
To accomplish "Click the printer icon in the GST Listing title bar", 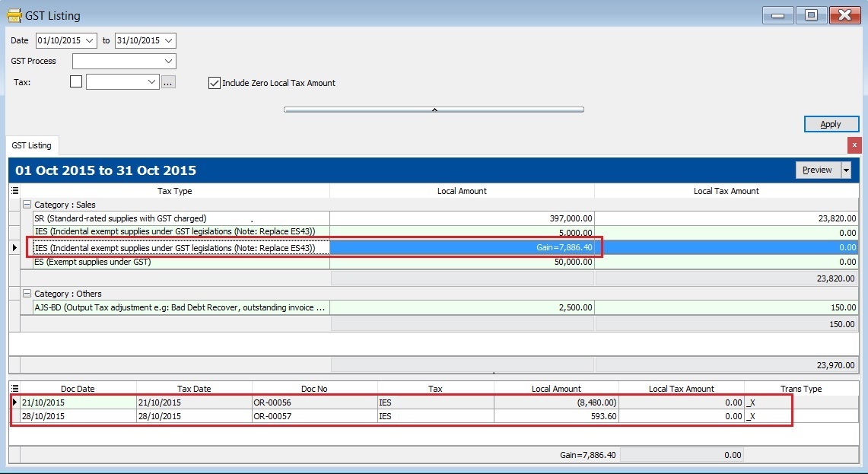I will click(x=12, y=14).
